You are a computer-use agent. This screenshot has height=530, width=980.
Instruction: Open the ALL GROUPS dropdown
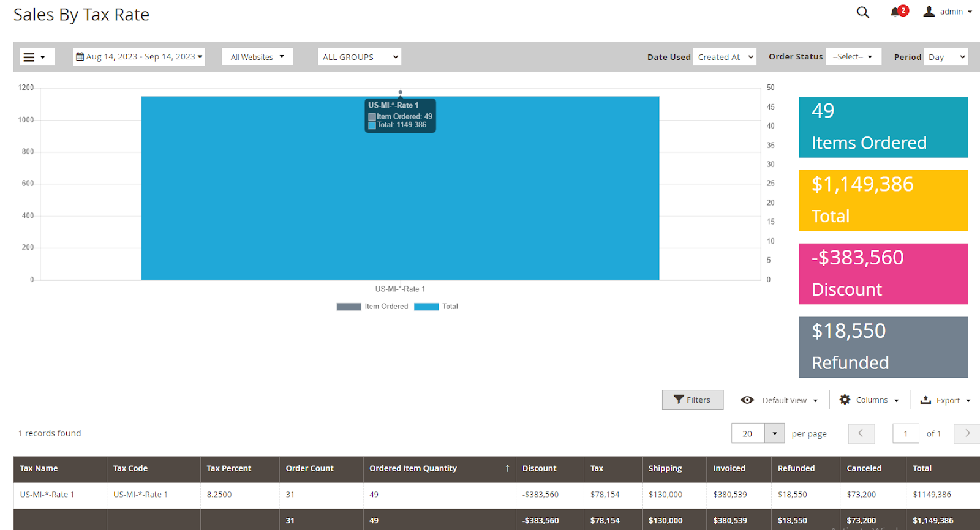[x=360, y=57]
